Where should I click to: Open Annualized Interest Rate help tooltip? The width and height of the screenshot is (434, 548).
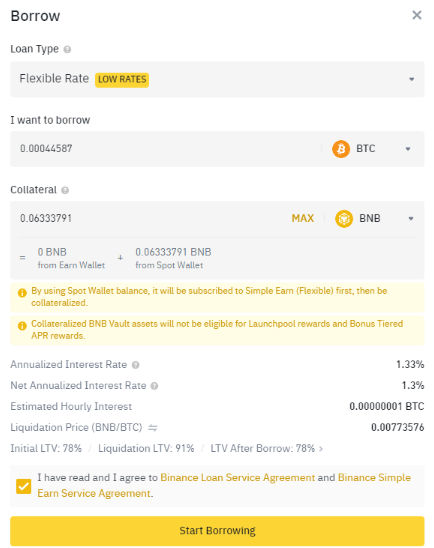click(x=136, y=365)
